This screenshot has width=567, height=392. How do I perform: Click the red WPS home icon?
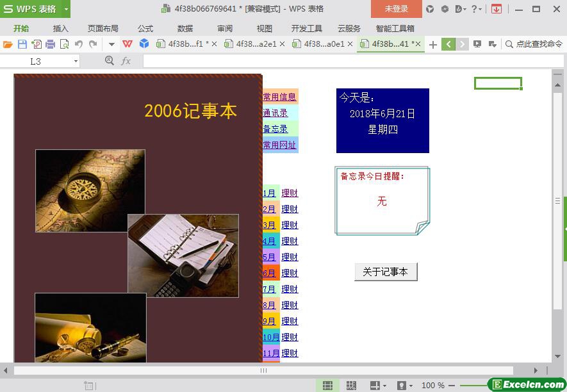tap(127, 44)
